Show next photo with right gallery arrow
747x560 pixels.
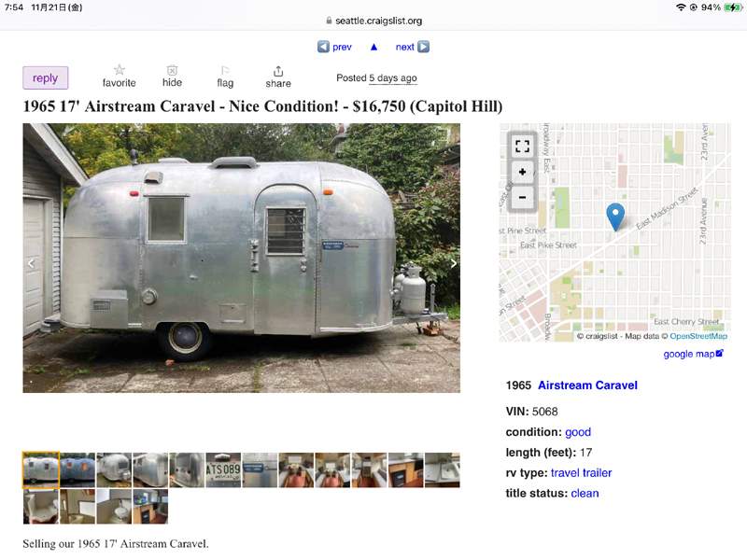453,263
